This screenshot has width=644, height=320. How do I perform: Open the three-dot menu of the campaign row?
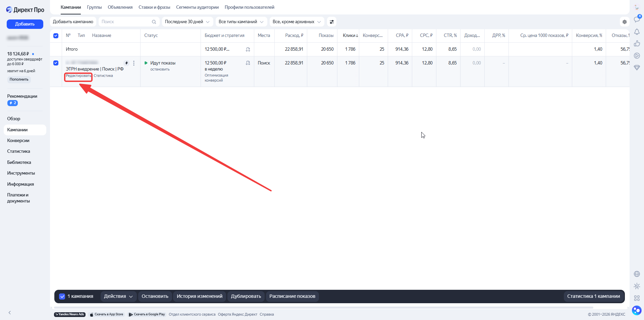pyautogui.click(x=134, y=63)
